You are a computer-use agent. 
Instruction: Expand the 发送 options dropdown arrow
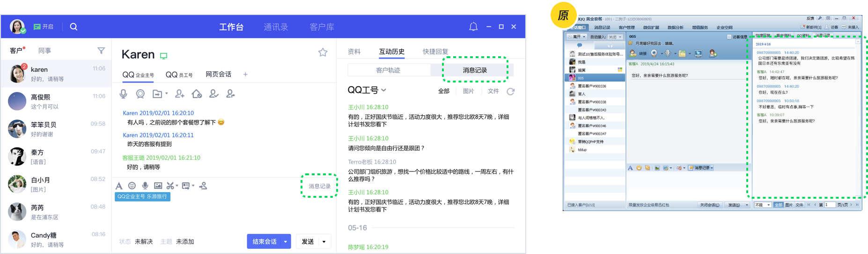tap(324, 242)
